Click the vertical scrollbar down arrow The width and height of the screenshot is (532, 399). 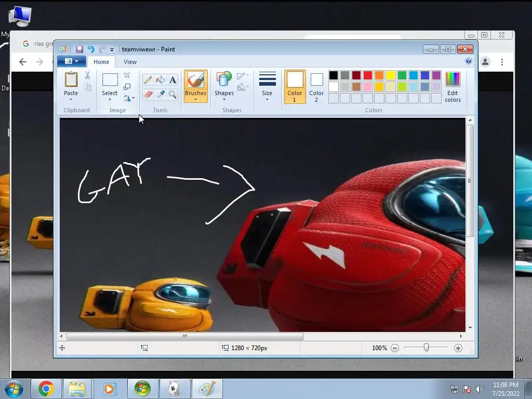click(x=470, y=328)
